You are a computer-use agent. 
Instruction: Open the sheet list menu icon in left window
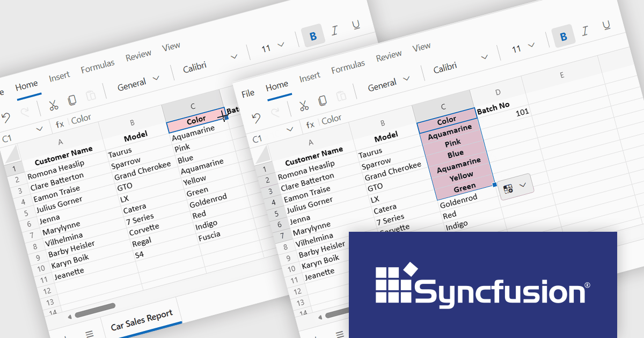pos(90,334)
